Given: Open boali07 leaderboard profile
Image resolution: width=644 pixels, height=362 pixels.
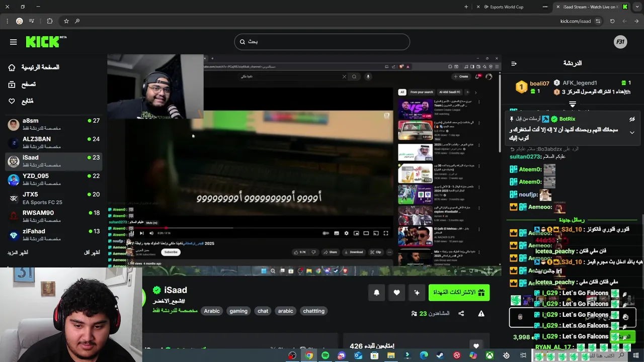Looking at the screenshot, I should coord(539,83).
